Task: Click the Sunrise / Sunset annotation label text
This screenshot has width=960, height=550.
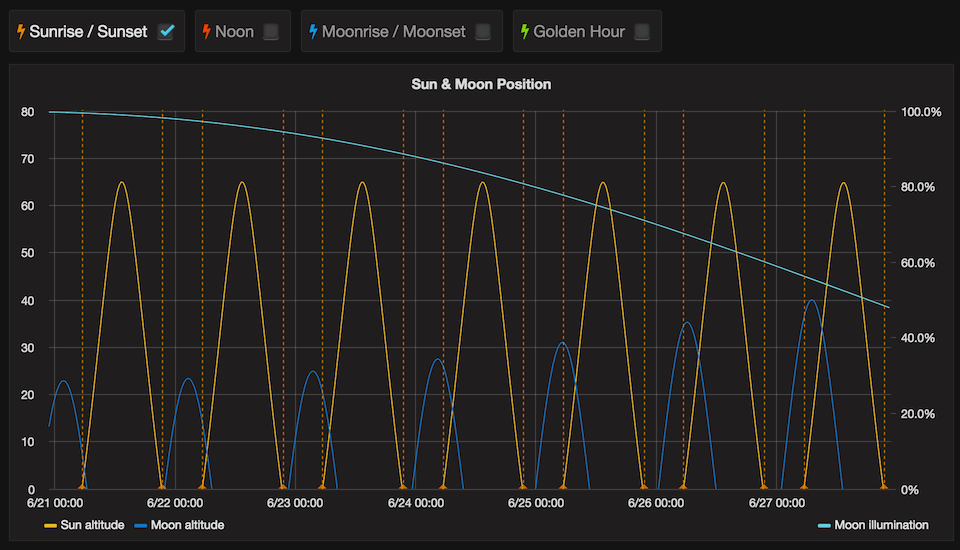Action: tap(88, 32)
